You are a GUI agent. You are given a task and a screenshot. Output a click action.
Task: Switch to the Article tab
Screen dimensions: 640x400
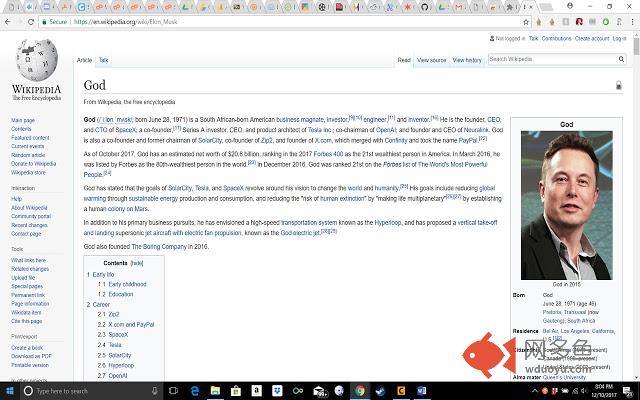point(84,60)
